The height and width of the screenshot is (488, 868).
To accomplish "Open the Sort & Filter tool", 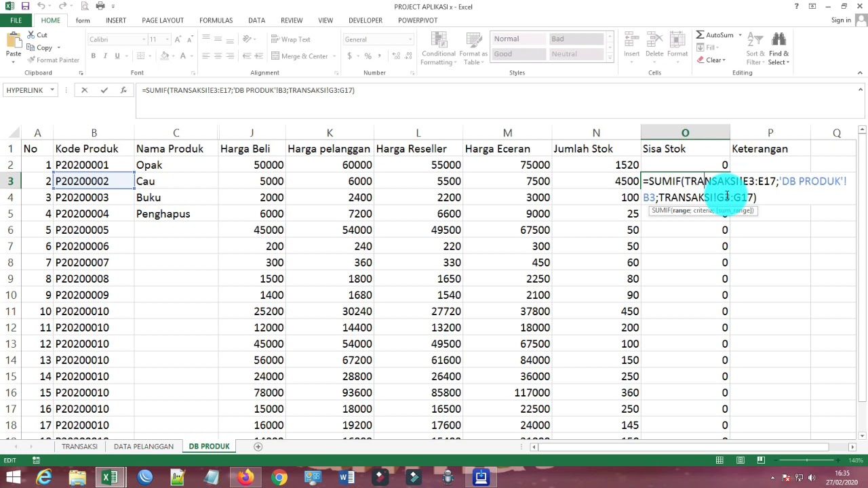I will pos(755,47).
